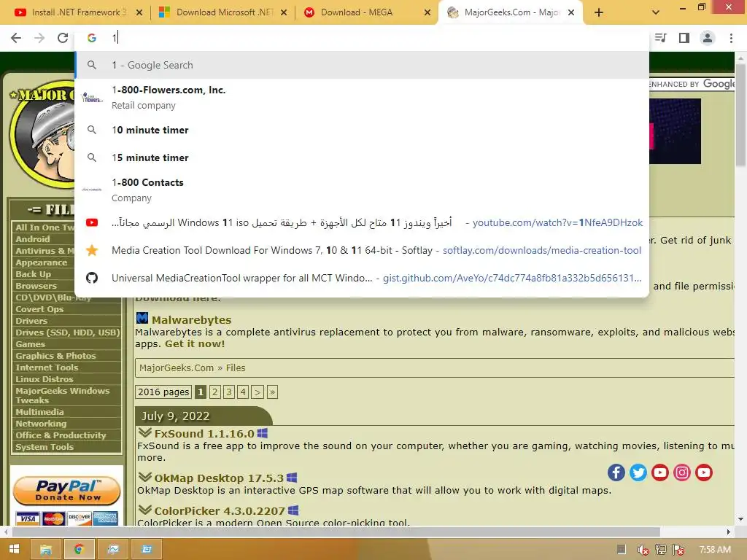Open Linux Distros category
The width and height of the screenshot is (747, 560).
tap(44, 379)
